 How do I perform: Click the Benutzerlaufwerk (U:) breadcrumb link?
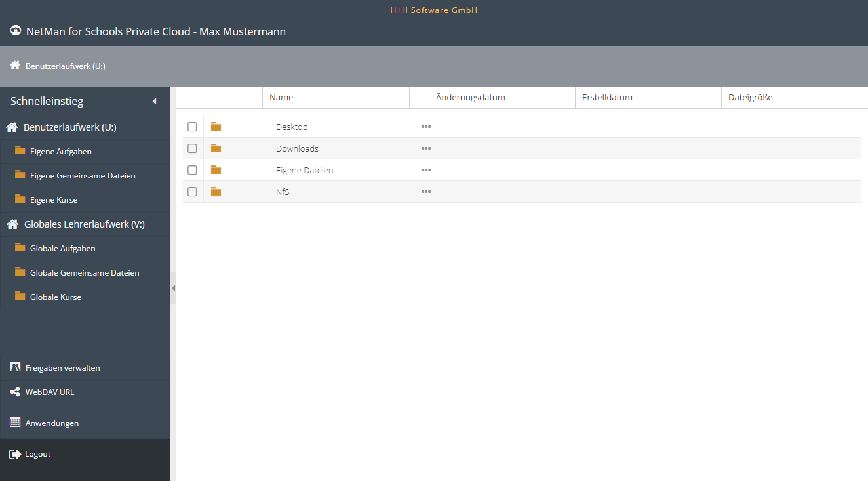(x=66, y=66)
